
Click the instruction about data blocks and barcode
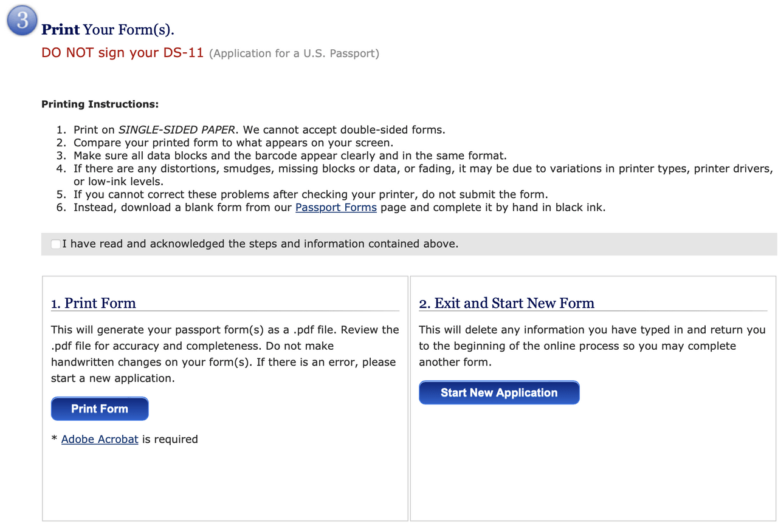point(290,155)
